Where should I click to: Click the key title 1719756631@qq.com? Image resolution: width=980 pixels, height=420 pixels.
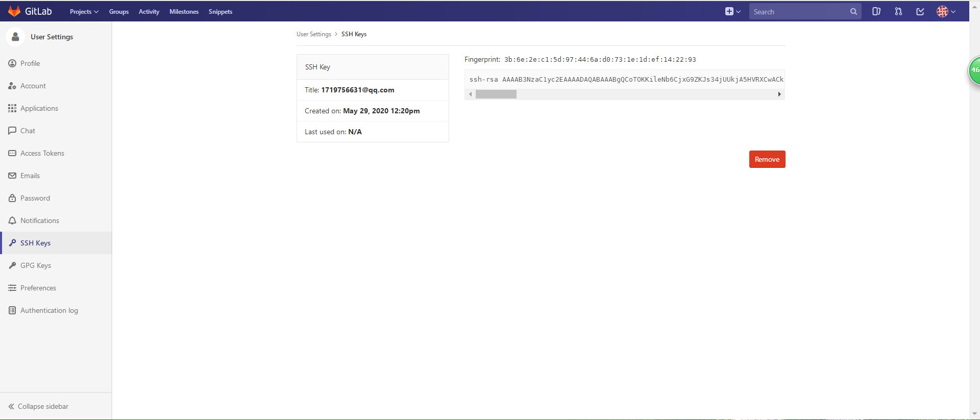point(357,90)
